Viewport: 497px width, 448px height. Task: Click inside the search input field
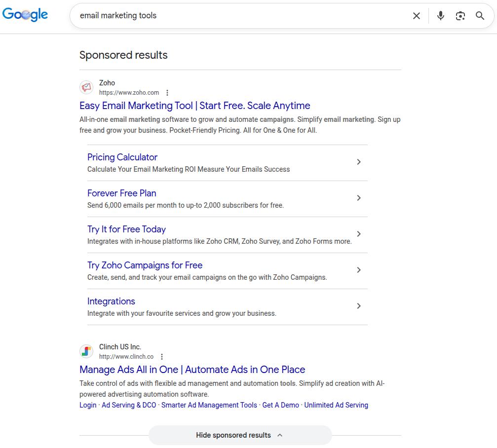point(222,15)
